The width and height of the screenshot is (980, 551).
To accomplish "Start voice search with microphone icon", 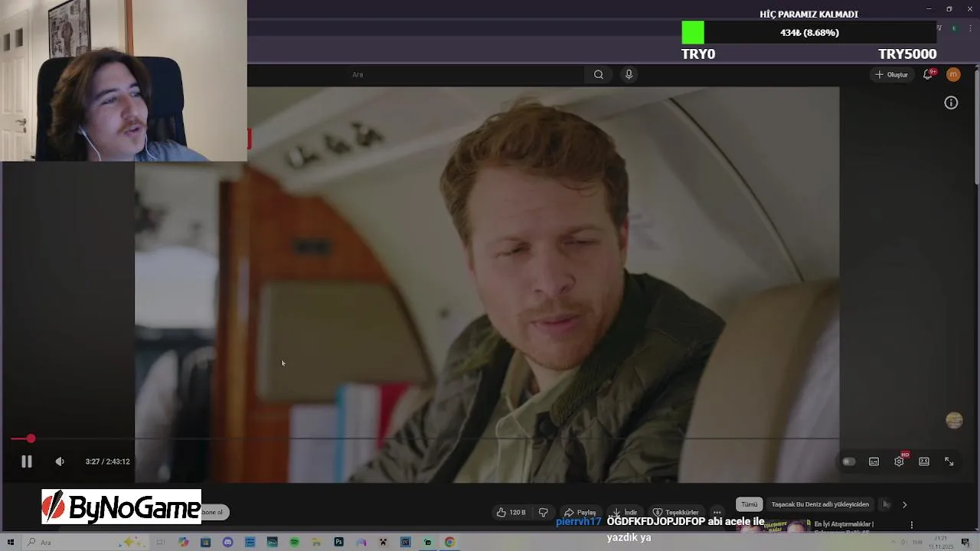I will (x=629, y=74).
